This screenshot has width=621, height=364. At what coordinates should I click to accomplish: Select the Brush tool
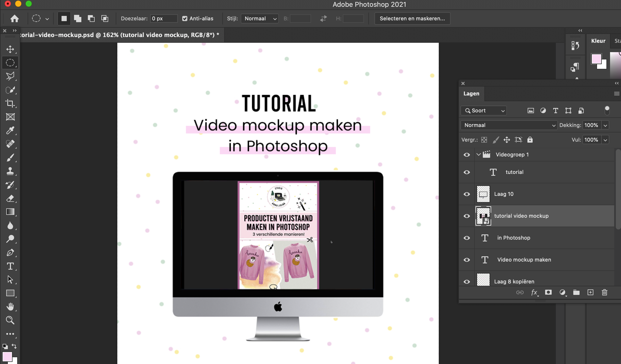(x=10, y=157)
